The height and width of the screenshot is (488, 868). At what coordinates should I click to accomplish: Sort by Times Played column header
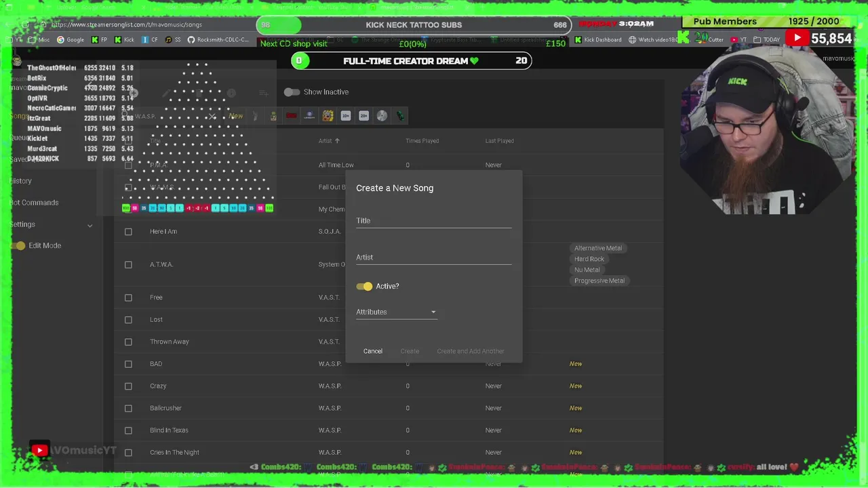click(x=422, y=141)
